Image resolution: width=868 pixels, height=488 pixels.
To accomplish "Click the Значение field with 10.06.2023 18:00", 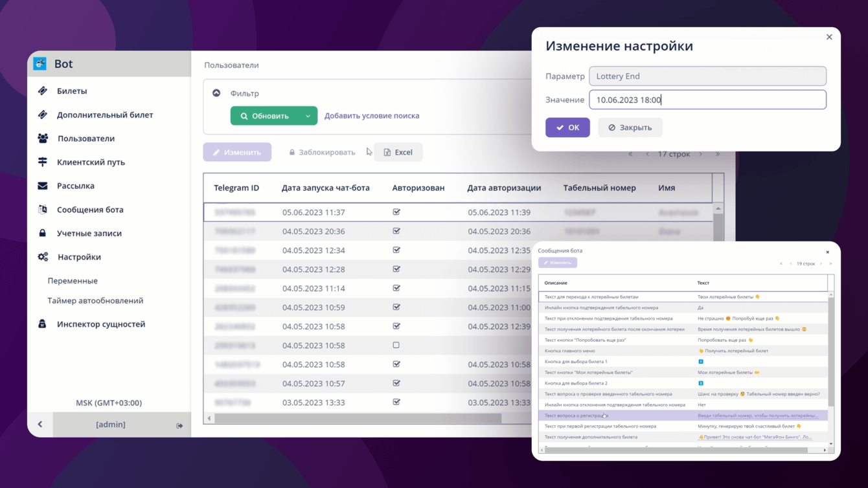I will click(707, 100).
